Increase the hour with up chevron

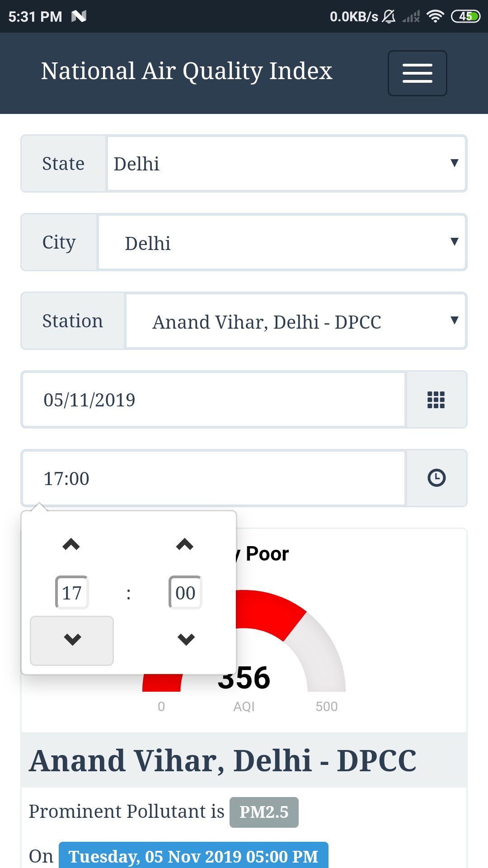click(71, 544)
